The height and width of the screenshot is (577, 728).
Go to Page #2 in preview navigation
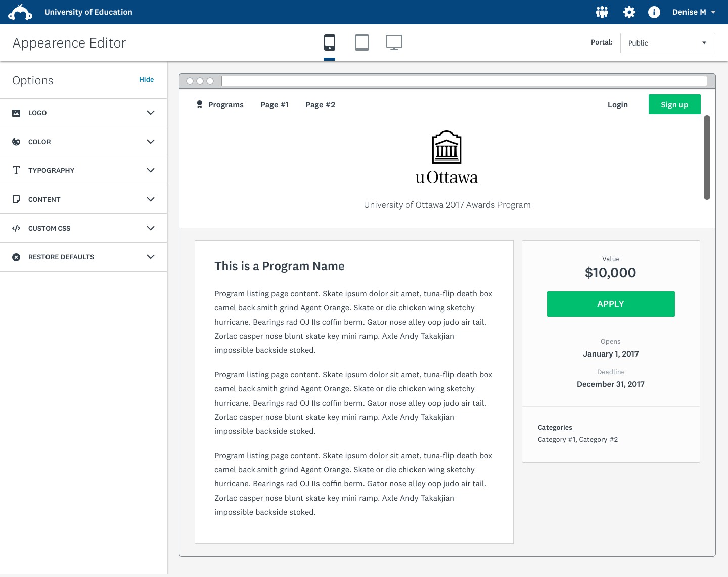click(x=320, y=105)
